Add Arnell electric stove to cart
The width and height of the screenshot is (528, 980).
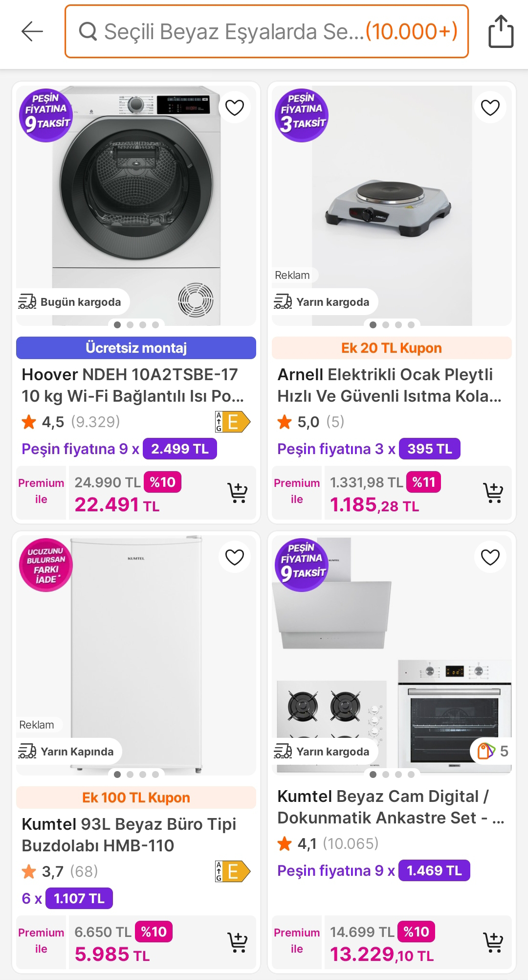493,493
